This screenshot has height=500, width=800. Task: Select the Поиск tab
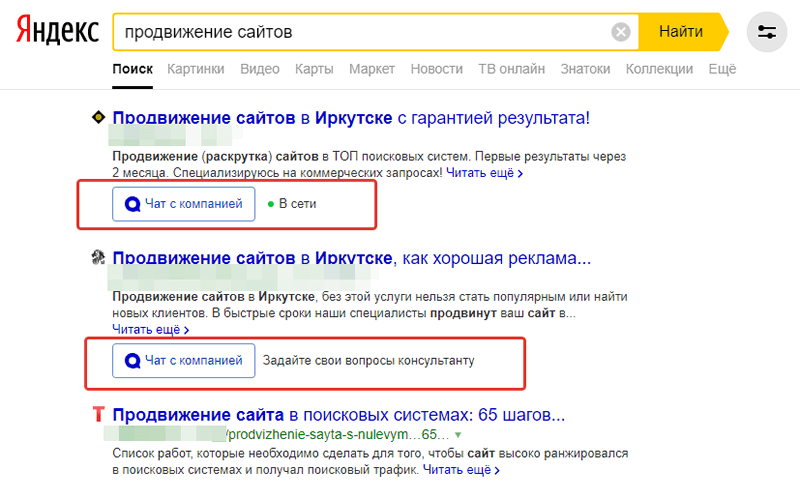[x=133, y=69]
